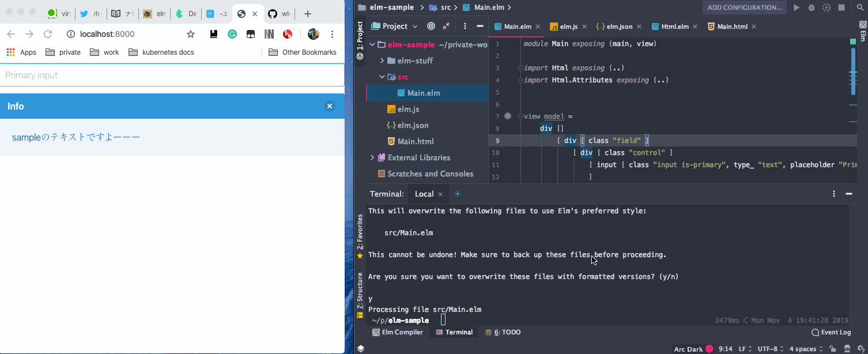
Task: Run with Coverage
Action: pyautogui.click(x=827, y=7)
